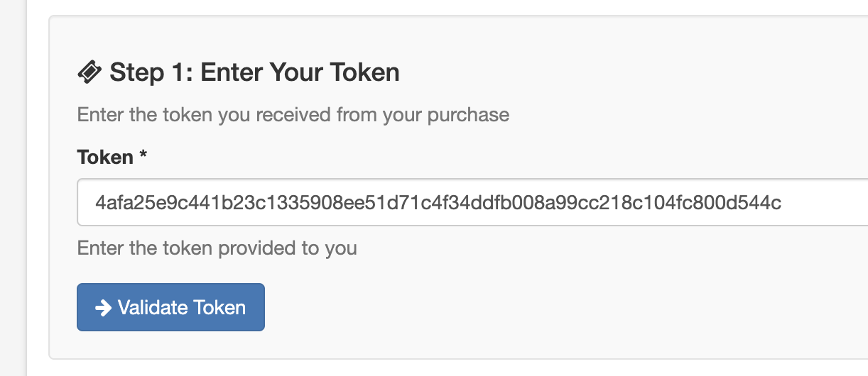Screen dimensions: 868x376
Task: Click the ticket icon beside Step 1 heading
Action: [89, 72]
